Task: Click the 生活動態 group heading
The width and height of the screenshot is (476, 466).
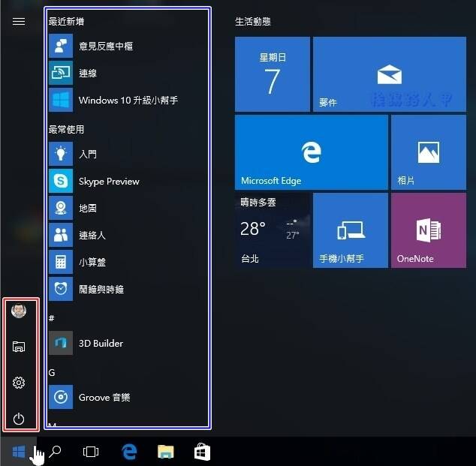Action: point(253,22)
